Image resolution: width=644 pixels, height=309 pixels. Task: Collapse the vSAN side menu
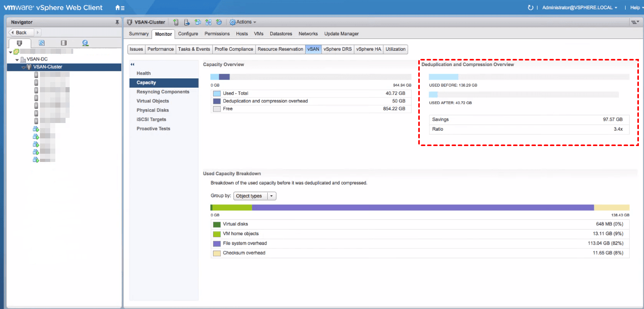tap(133, 64)
